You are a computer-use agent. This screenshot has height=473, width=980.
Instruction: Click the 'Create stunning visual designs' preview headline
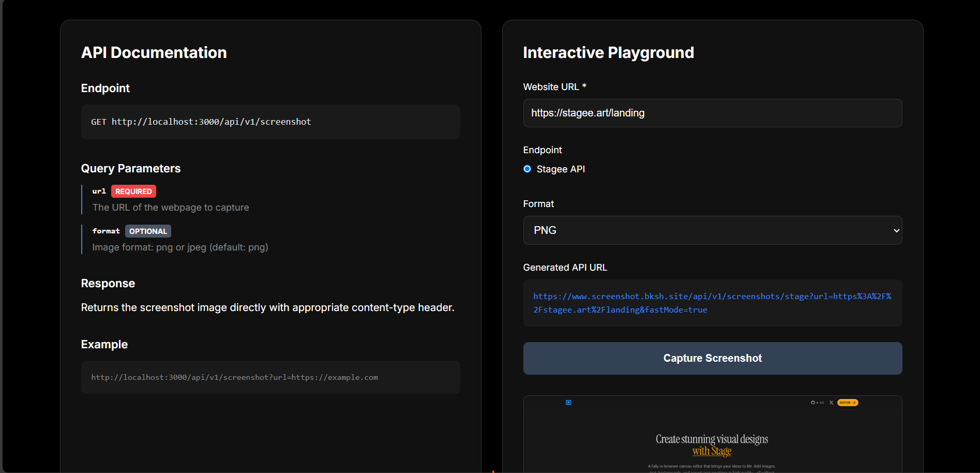712,439
